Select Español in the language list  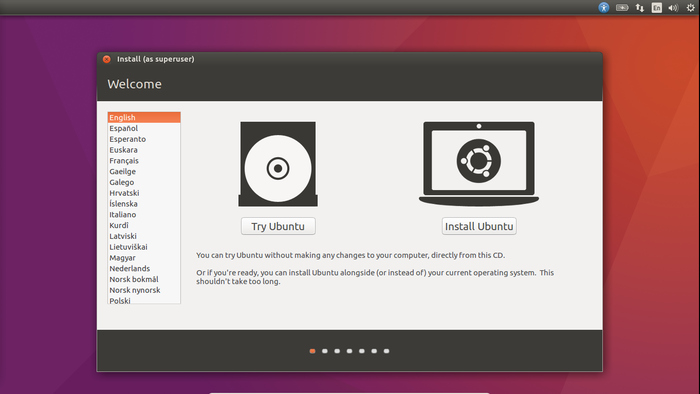[144, 128]
